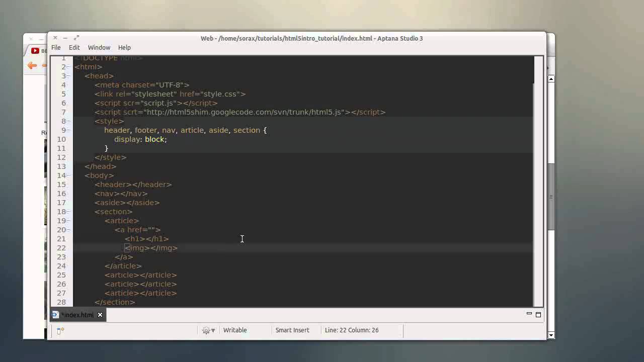Click the meta charset="UTF-8" line

coord(142,85)
